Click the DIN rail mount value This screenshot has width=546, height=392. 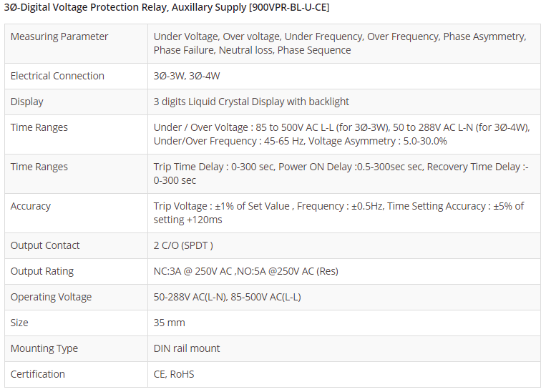coord(187,348)
